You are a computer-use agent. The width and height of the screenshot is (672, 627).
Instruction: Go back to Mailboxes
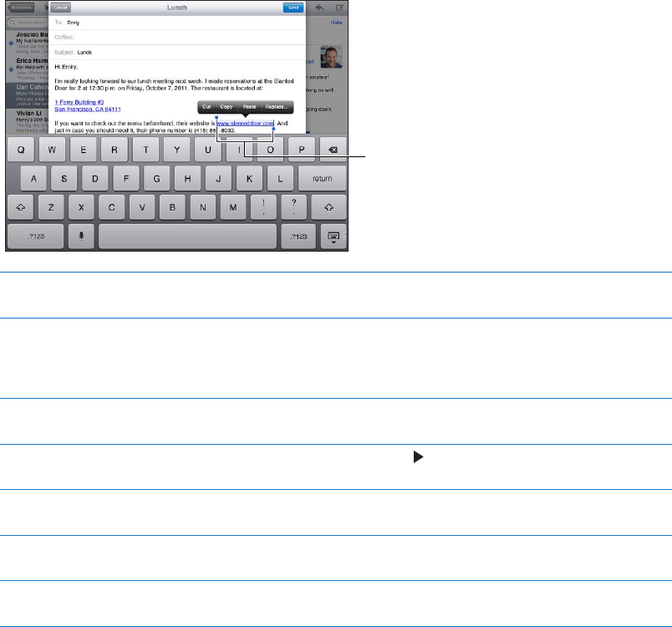click(x=21, y=8)
